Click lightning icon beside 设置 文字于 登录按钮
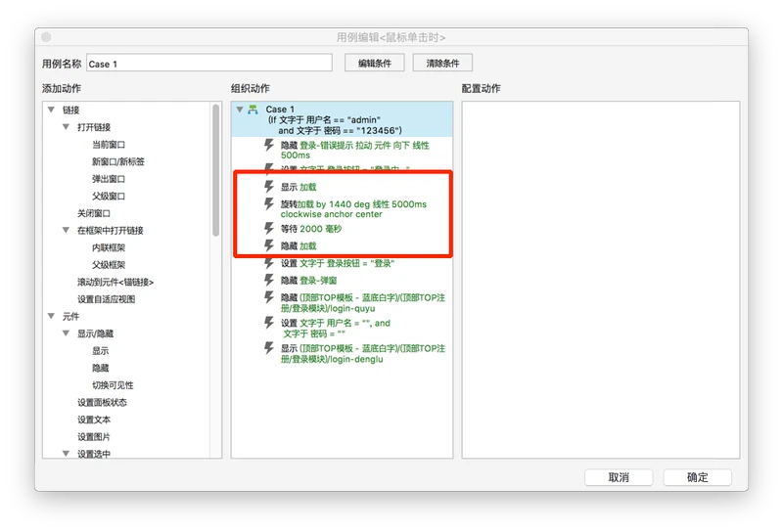 point(270,263)
